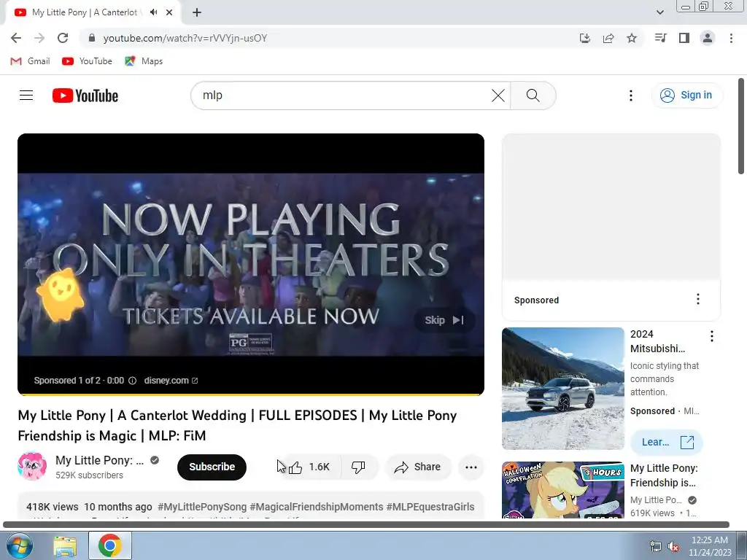Screen dimensions: 747x560
Task: Click the Learn more ad button
Action: coord(667,442)
